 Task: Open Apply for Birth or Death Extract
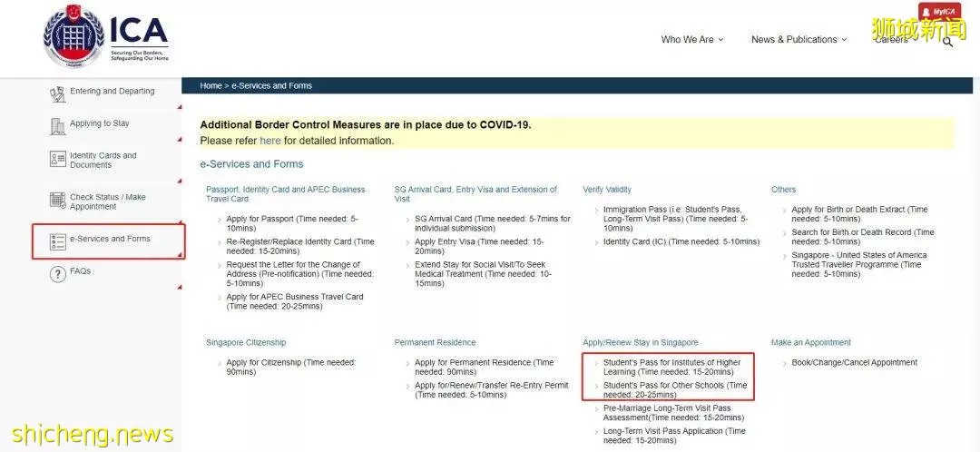[x=859, y=214]
